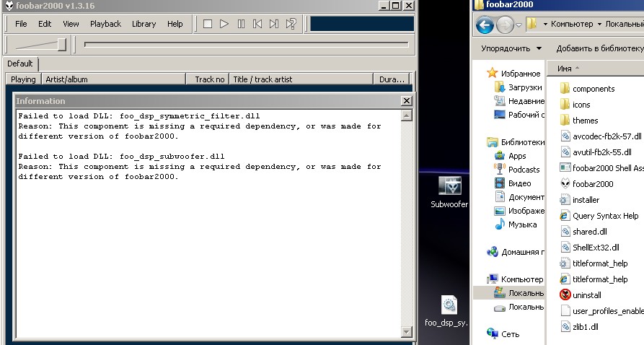The height and width of the screenshot is (345, 644).
Task: Click the Stop playback button in foobar2000
Action: coord(208,24)
